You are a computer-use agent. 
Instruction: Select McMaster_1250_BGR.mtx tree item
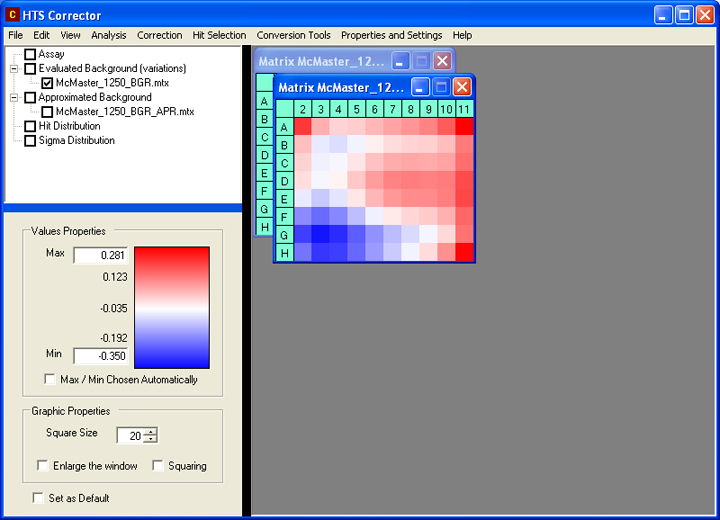(112, 83)
